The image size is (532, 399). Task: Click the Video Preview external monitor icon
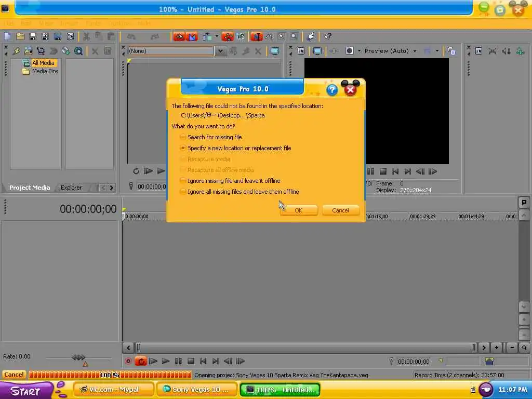point(317,51)
